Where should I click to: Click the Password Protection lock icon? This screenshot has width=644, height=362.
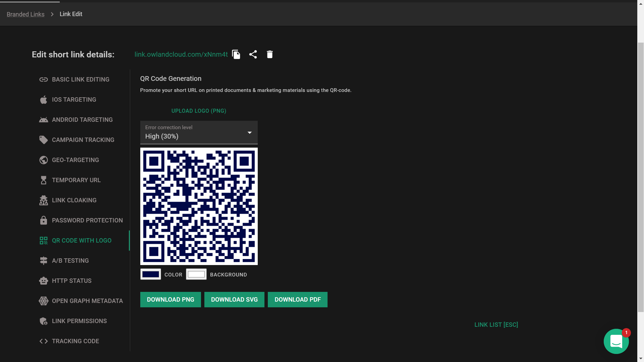pos(44,220)
